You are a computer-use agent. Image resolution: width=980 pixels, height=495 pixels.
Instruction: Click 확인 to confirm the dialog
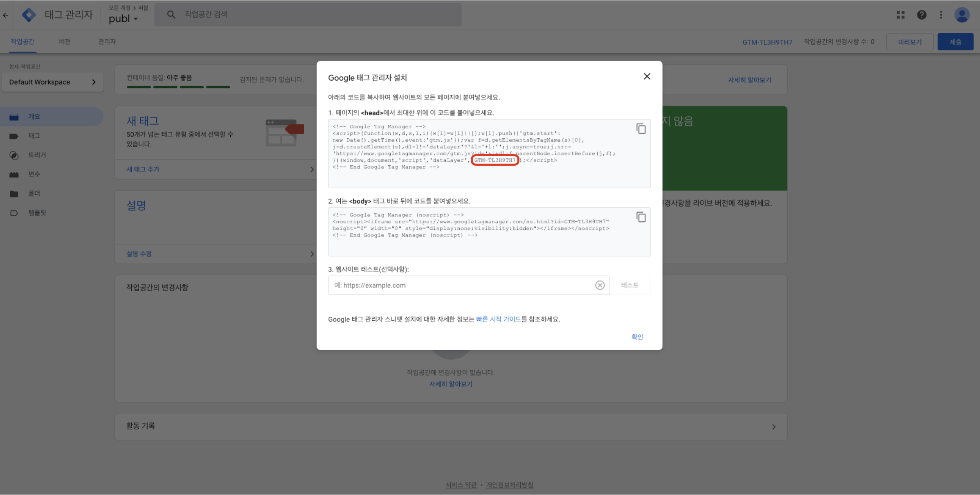click(637, 337)
